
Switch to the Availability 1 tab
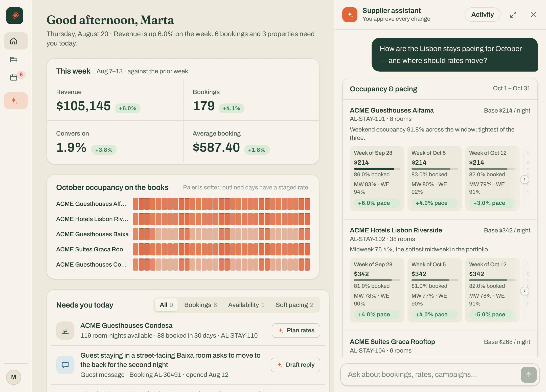point(246,305)
